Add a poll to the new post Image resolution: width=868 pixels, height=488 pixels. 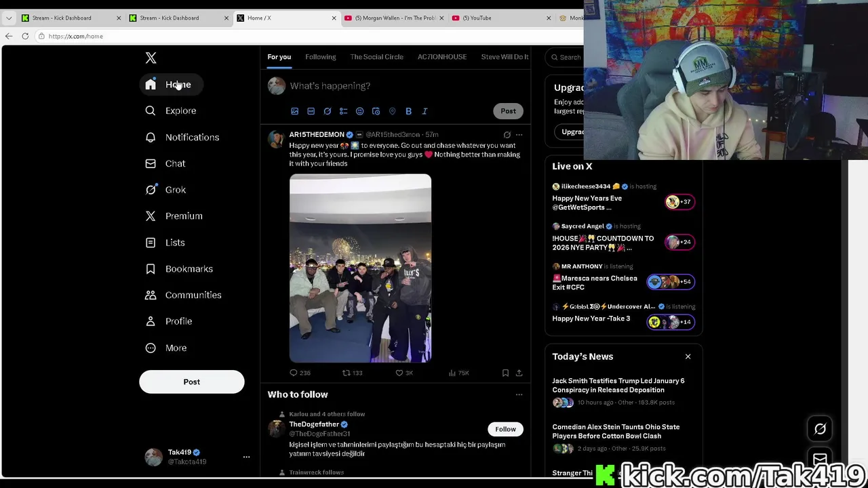click(x=343, y=111)
